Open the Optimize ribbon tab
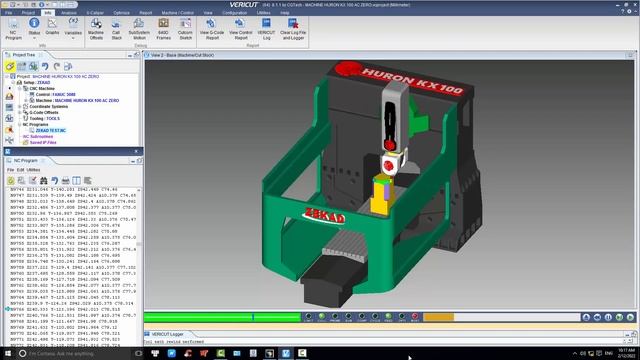Screen dimensions: 640x360 (122, 13)
